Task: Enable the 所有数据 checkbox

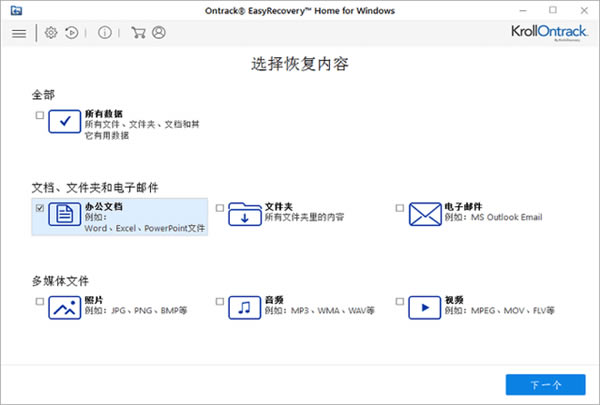Action: 39,115
